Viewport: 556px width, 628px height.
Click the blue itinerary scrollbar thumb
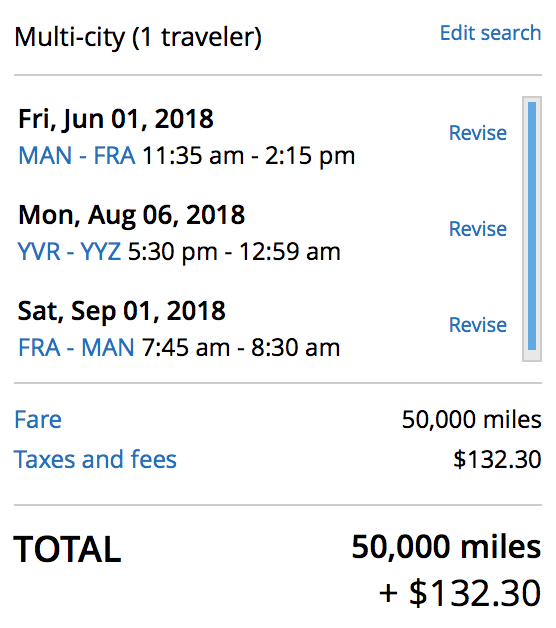(x=532, y=226)
